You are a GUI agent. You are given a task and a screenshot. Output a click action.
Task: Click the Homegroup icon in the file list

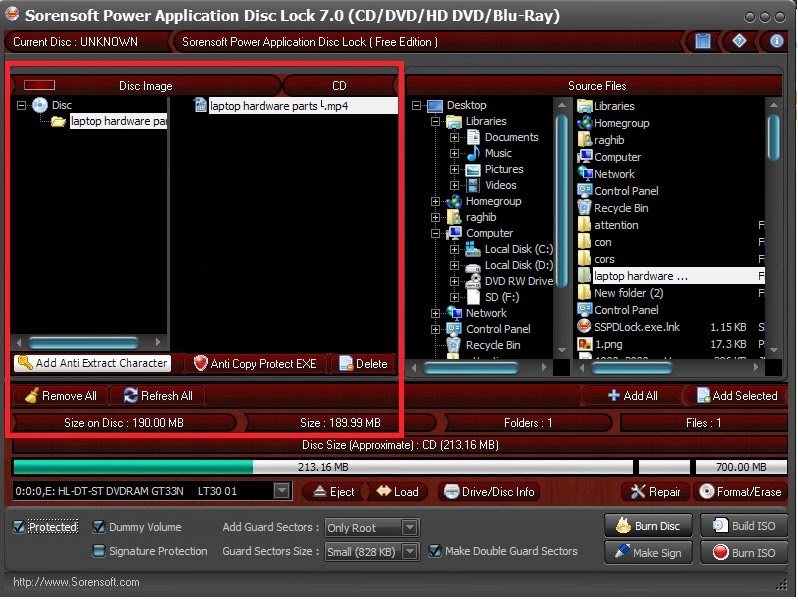pos(585,123)
